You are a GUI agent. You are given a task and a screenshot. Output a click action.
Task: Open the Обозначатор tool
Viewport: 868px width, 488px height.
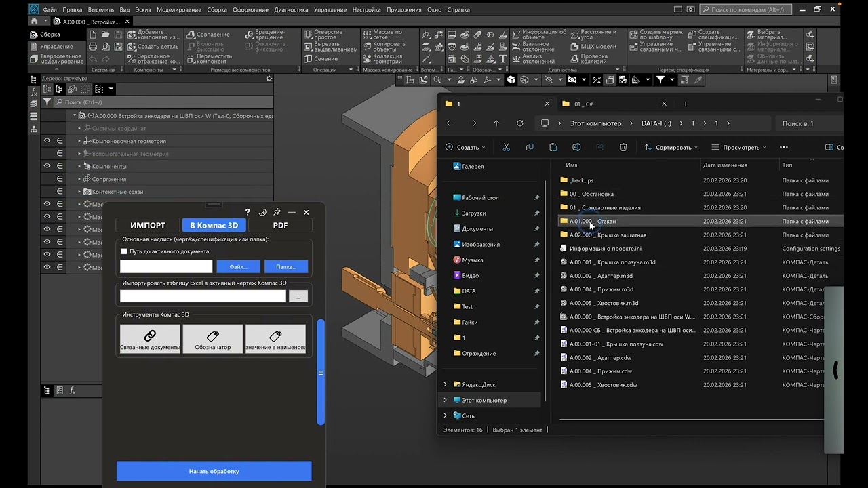pos(213,339)
